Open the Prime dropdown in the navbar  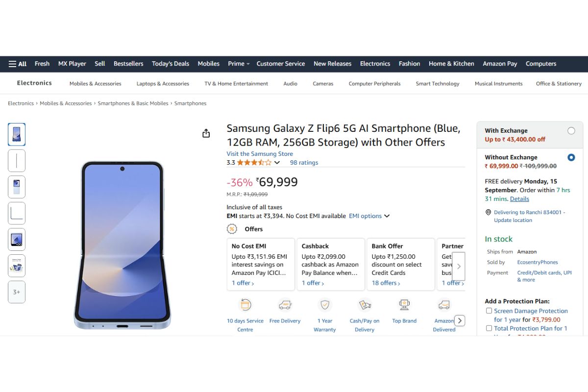pos(238,64)
